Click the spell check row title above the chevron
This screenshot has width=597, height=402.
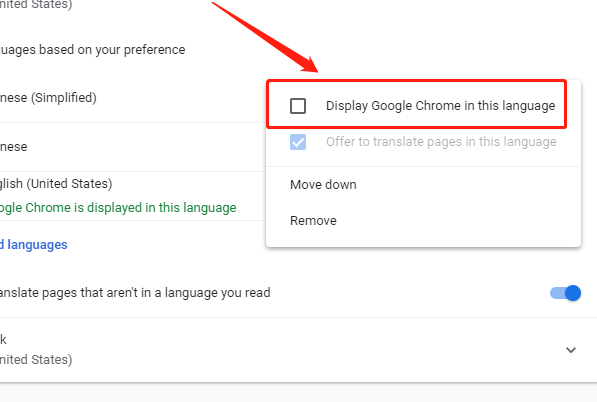click(x=3, y=339)
